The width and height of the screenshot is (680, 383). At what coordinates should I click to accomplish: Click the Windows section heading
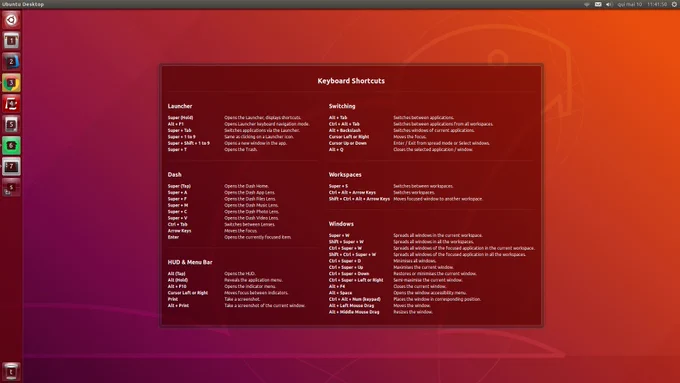[x=341, y=224]
